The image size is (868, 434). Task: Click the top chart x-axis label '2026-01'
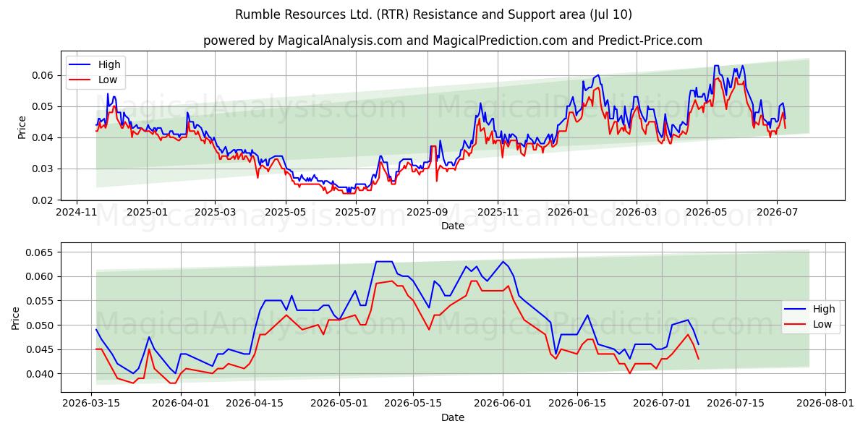568,213
